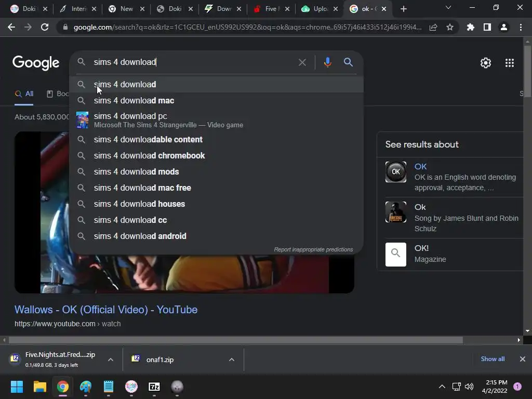Open 7-Zip from the taskbar
This screenshot has height=399, width=532.
point(154,387)
